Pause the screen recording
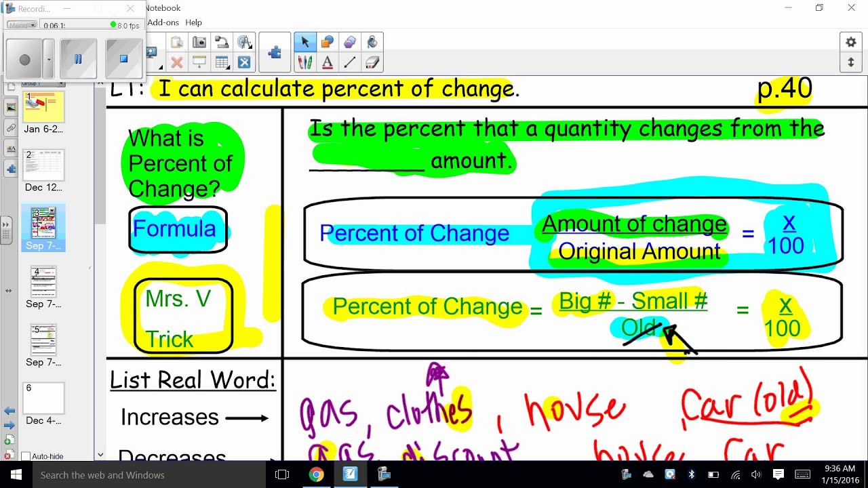The width and height of the screenshot is (868, 488). (78, 59)
